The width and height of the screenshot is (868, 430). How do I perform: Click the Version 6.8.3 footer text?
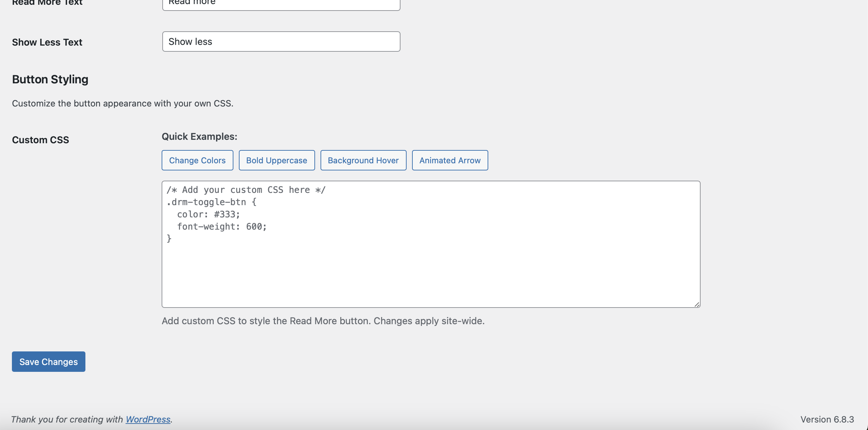point(827,419)
